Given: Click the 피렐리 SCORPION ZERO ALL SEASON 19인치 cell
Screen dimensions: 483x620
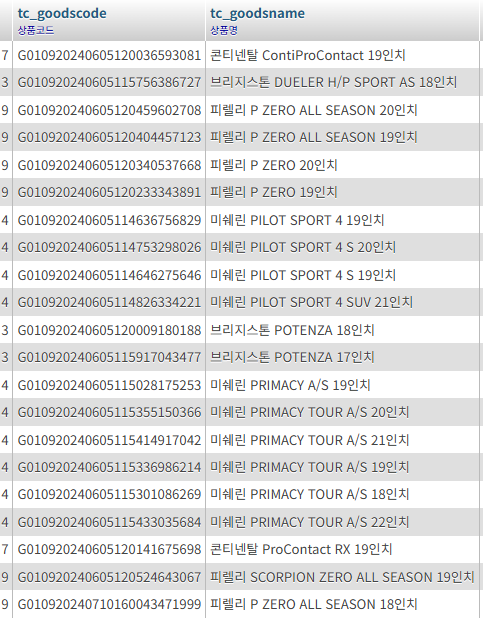Looking at the screenshot, I should [x=342, y=577].
